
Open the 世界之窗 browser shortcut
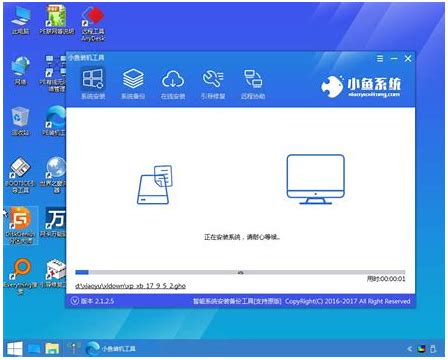pyautogui.click(x=54, y=175)
